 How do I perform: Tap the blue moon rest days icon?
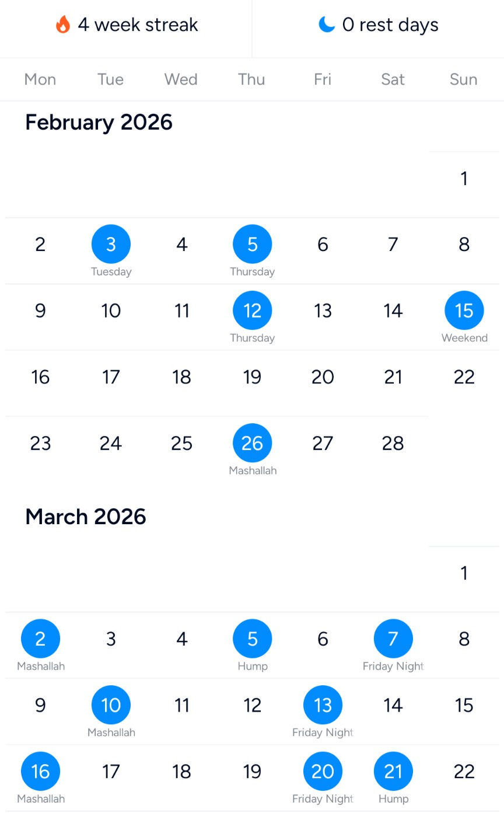pyautogui.click(x=327, y=25)
